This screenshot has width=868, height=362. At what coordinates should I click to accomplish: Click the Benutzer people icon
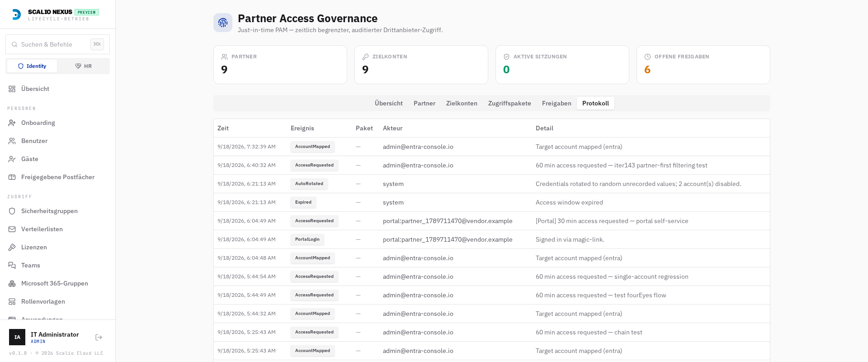(x=12, y=141)
